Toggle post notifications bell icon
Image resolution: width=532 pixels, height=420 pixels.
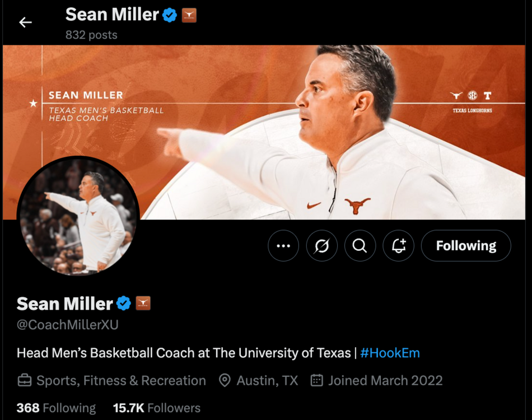point(398,246)
